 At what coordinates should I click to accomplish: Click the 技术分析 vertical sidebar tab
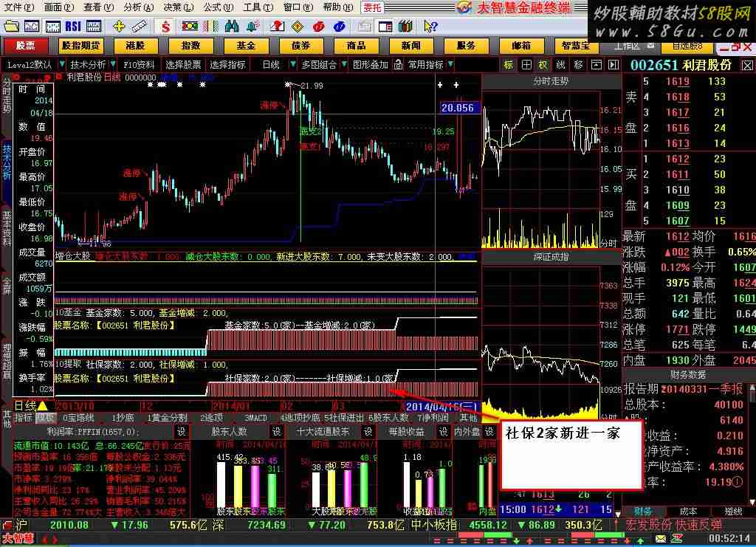(x=6, y=163)
